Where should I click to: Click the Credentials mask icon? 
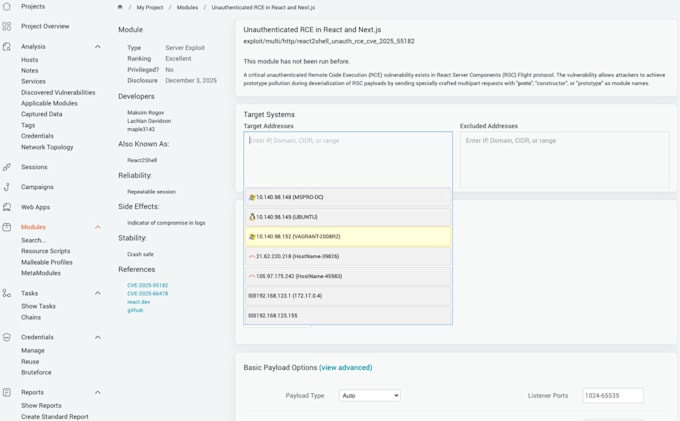point(7,337)
